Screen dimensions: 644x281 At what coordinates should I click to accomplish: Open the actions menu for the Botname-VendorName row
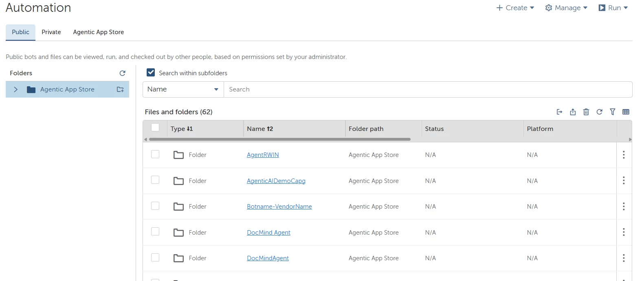coord(624,207)
